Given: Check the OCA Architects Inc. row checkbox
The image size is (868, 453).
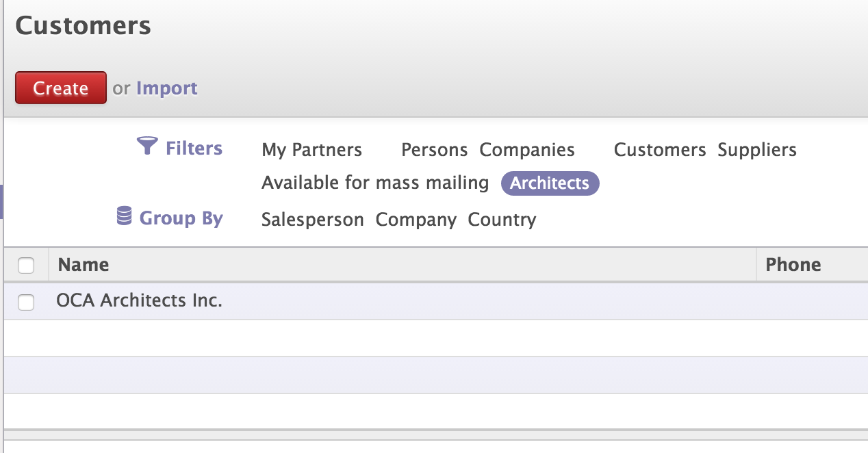Looking at the screenshot, I should [26, 302].
